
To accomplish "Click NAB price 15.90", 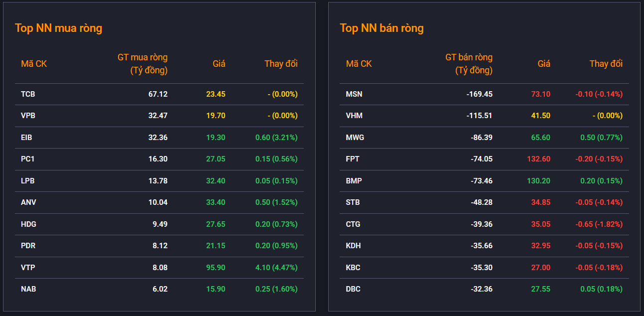I will 216,289.
